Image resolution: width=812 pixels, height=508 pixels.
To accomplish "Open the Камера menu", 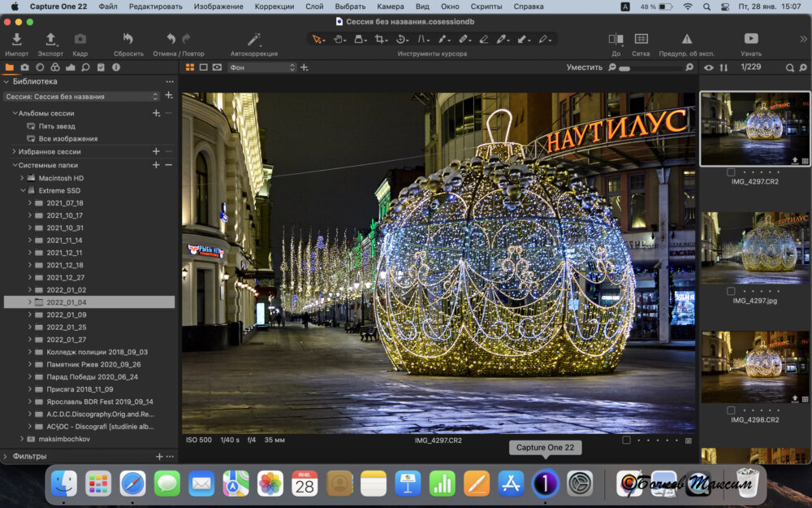I will coord(391,7).
